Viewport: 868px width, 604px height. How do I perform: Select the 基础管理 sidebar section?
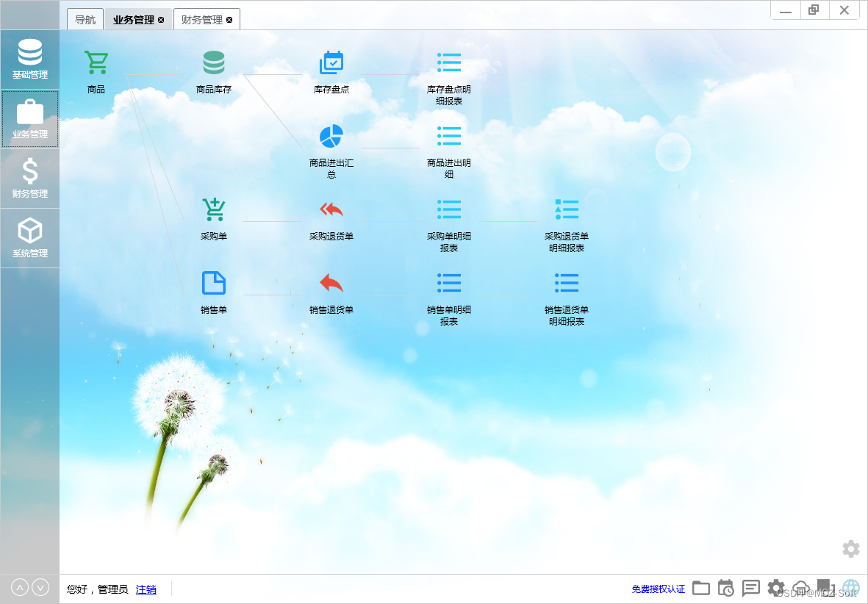[29, 59]
